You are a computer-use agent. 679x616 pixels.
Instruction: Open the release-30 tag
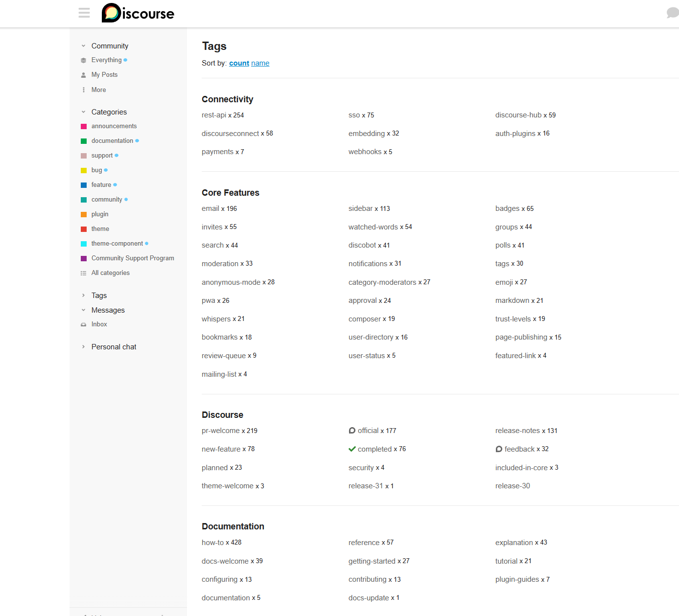513,486
